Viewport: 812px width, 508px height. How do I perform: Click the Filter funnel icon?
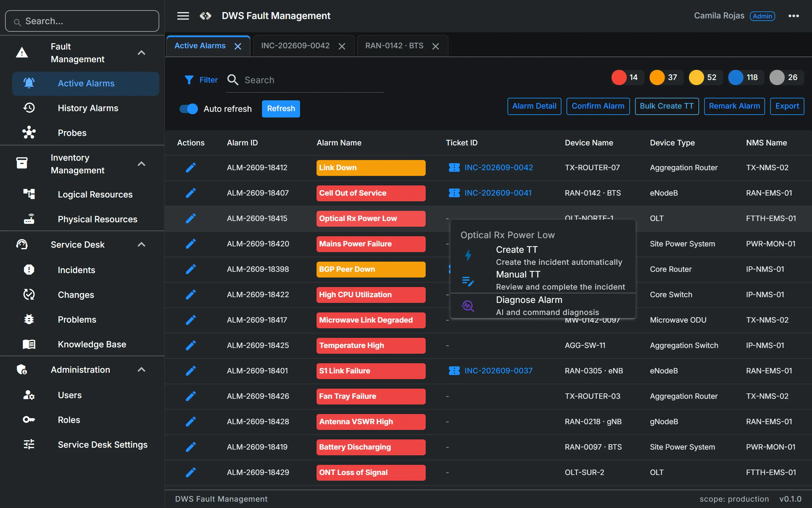(x=189, y=80)
